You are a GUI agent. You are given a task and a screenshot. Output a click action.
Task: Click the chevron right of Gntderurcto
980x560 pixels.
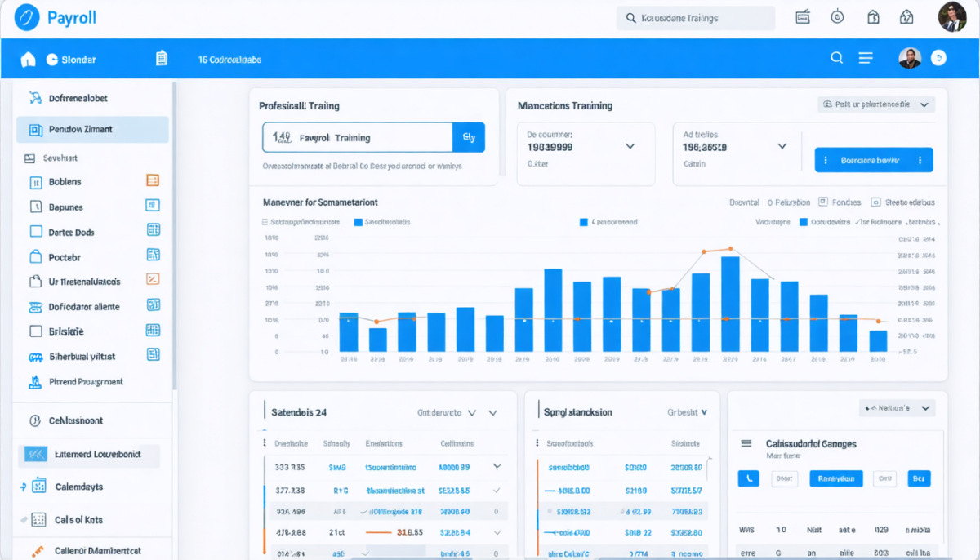click(x=492, y=413)
